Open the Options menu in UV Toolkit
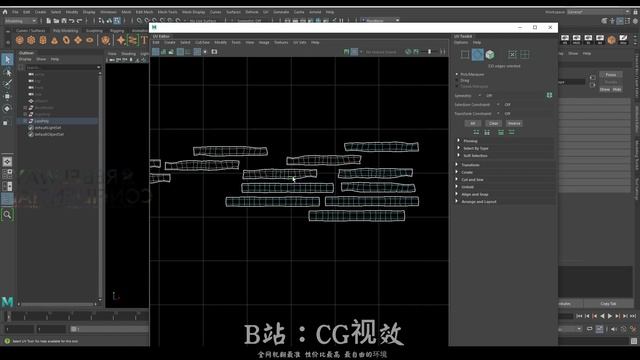This screenshot has width=640, height=360. (461, 42)
